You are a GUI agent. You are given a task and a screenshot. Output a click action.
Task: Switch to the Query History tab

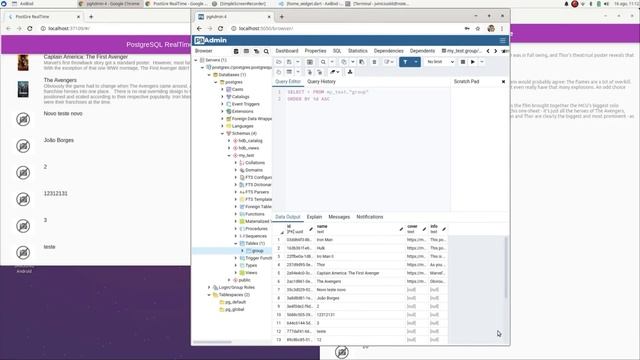[x=321, y=82]
